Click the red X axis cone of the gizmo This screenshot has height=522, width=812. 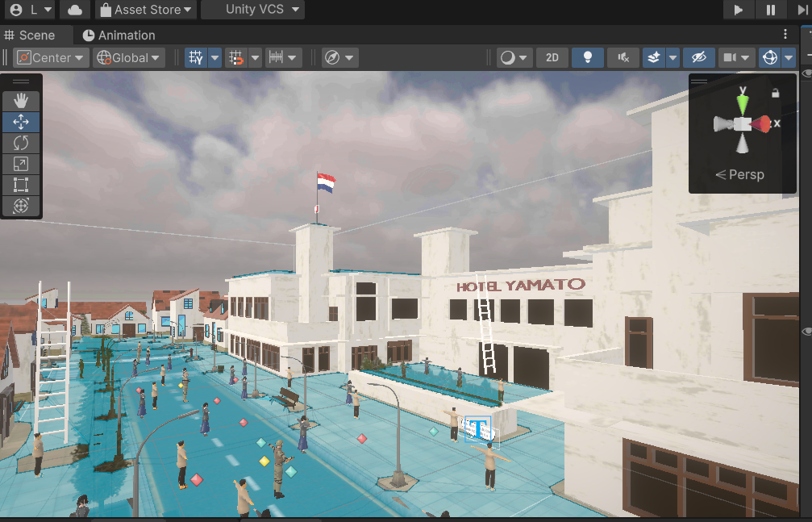(760, 124)
